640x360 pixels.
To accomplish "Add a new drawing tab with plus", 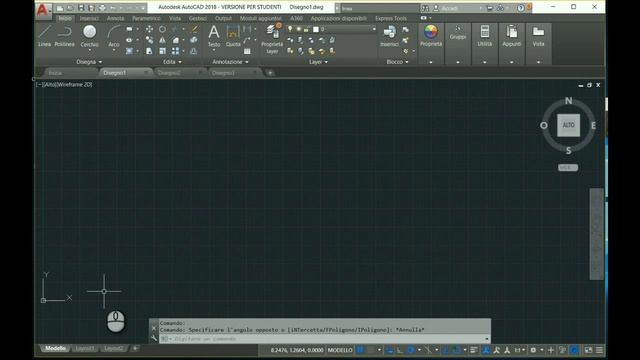I will pos(270,73).
